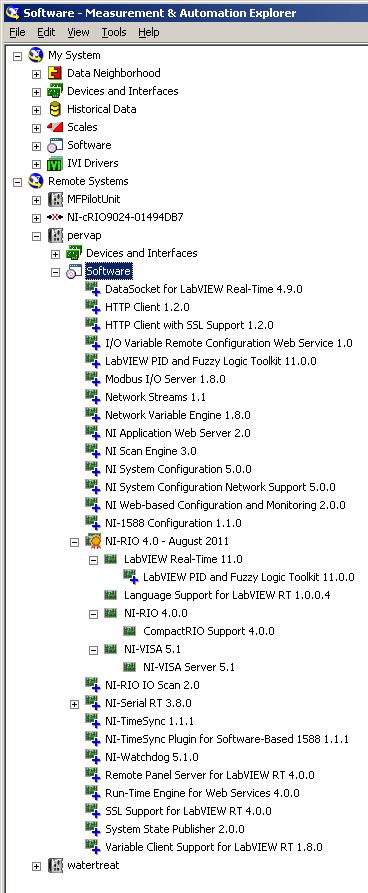The image size is (368, 893).
Task: Click the disconnected NI-cRIO9024 icon
Action: click(55, 218)
